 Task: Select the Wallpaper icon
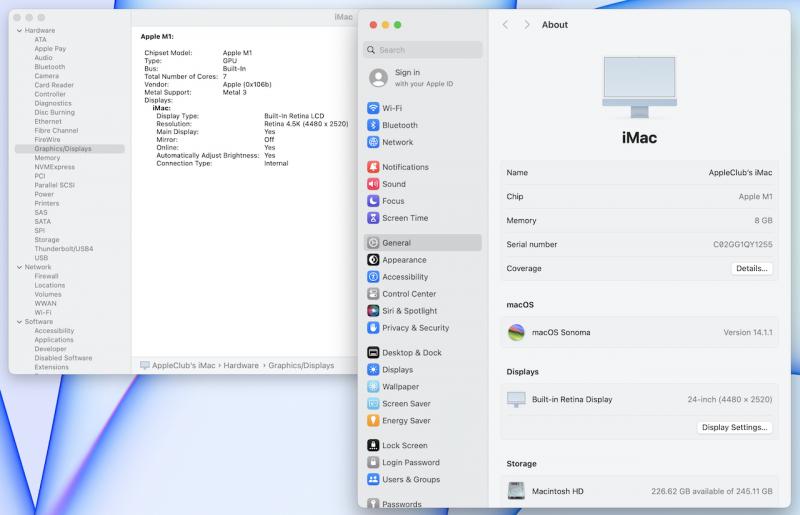373,386
